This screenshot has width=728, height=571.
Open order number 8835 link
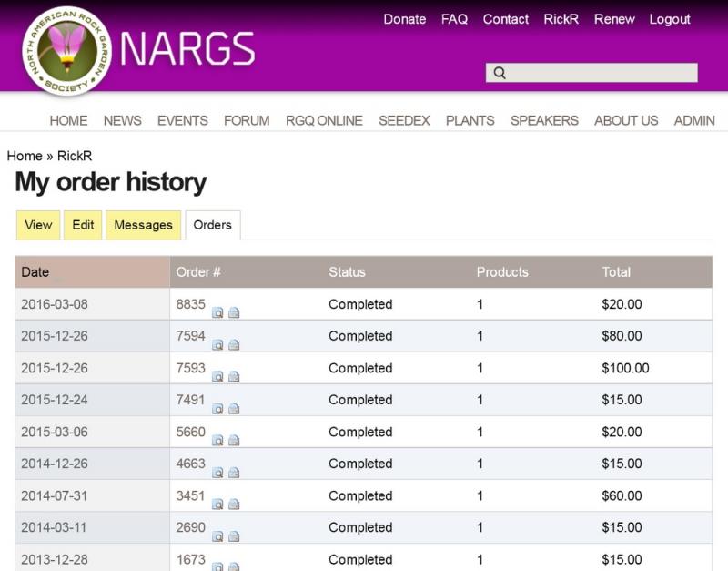(191, 304)
